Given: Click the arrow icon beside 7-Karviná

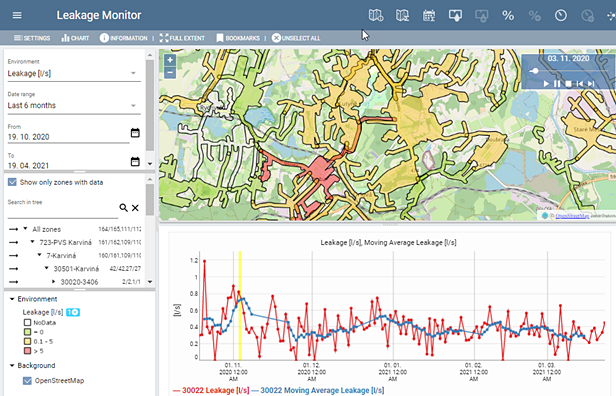Looking at the screenshot, I should [13, 256].
